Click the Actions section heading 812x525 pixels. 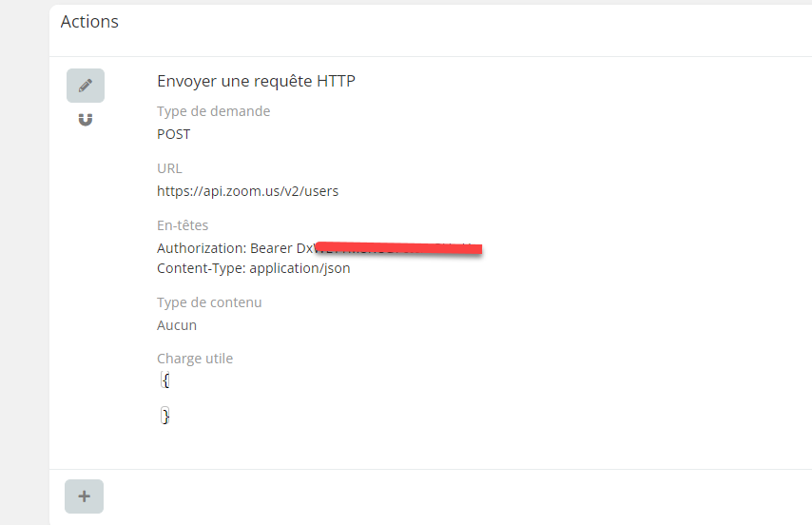point(89,21)
